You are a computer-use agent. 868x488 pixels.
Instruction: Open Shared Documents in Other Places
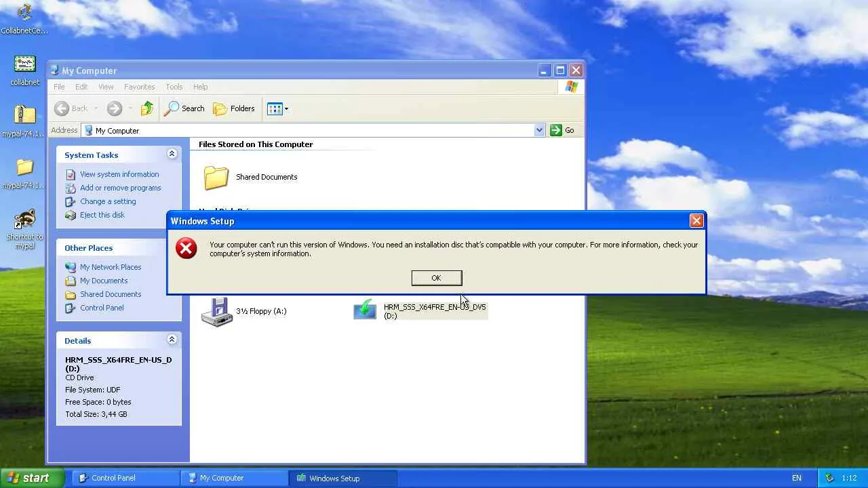point(111,294)
